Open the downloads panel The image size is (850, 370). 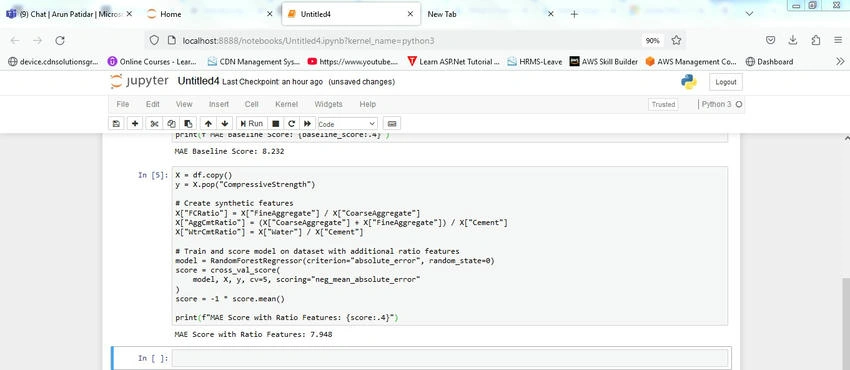[x=793, y=41]
